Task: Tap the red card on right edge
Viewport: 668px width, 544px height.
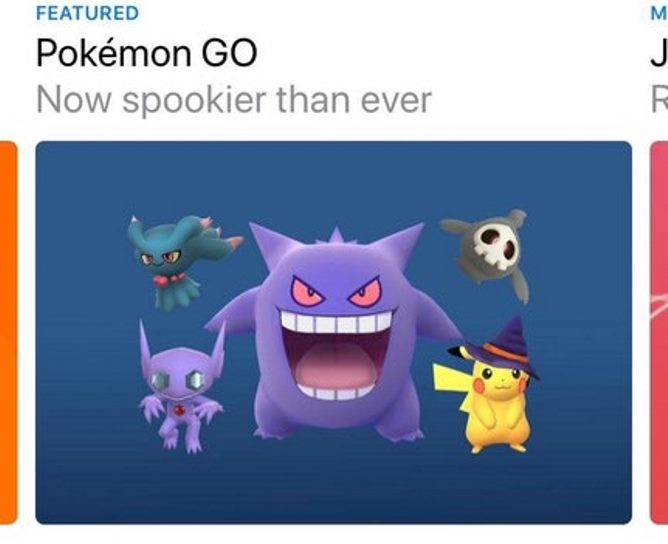Action: 659,332
